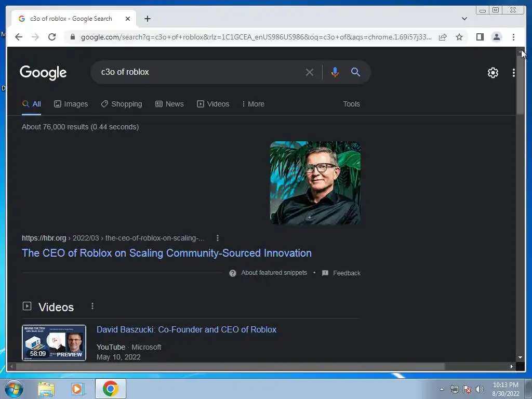Click into the 'c3o of roblox' search field
Viewport: 532px width, 399px height.
click(200, 72)
